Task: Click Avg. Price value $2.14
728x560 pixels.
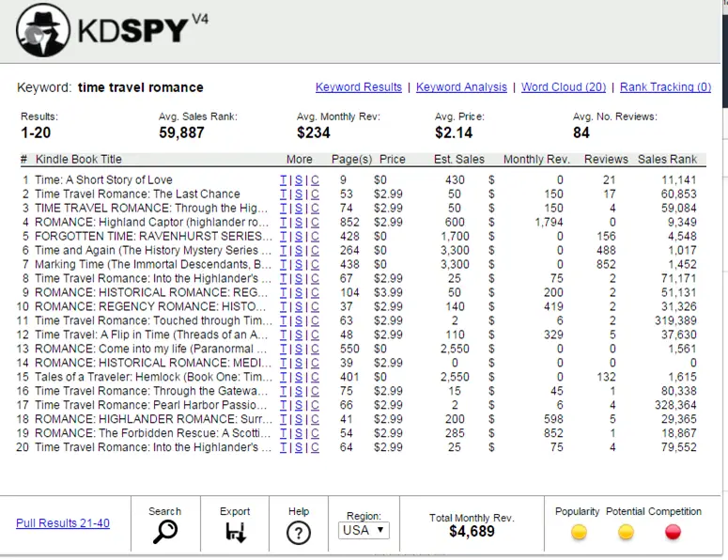Action: pyautogui.click(x=453, y=132)
